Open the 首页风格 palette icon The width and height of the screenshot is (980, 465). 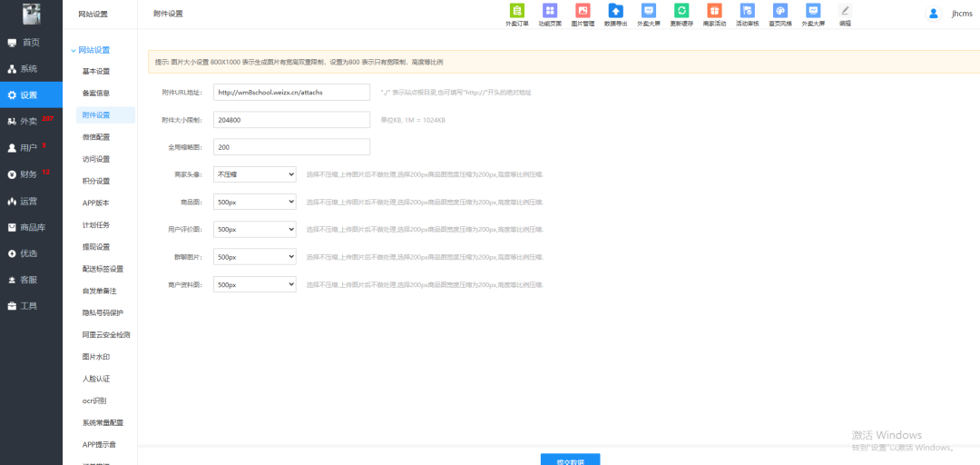(x=779, y=12)
